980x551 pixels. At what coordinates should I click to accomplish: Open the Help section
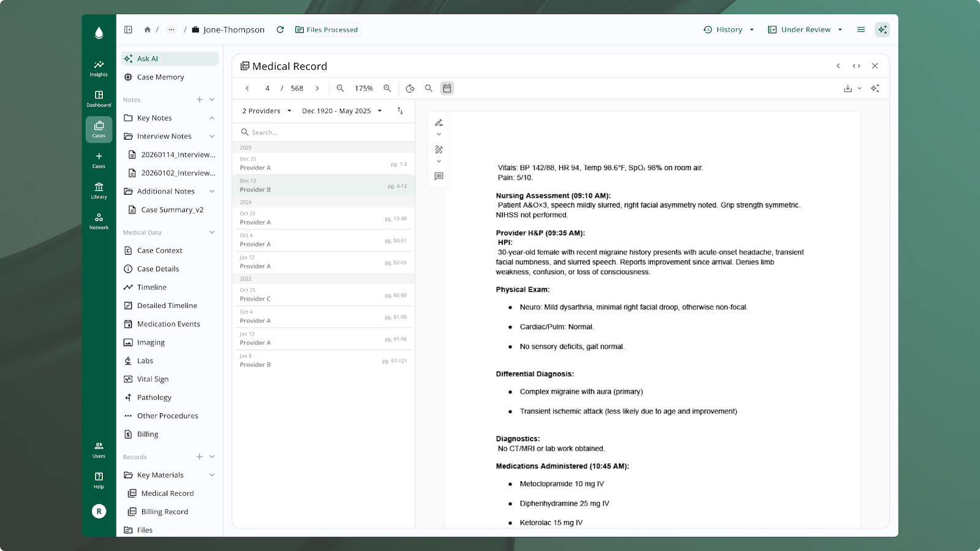tap(99, 480)
